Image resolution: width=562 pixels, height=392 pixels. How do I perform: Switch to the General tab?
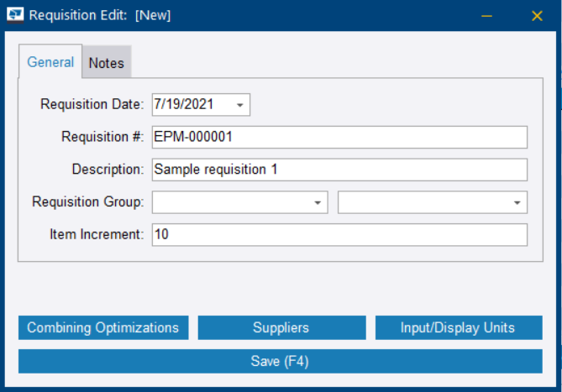tap(50, 62)
